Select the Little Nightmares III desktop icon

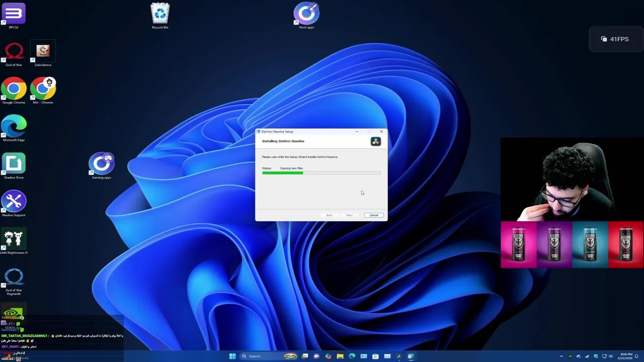(x=14, y=241)
